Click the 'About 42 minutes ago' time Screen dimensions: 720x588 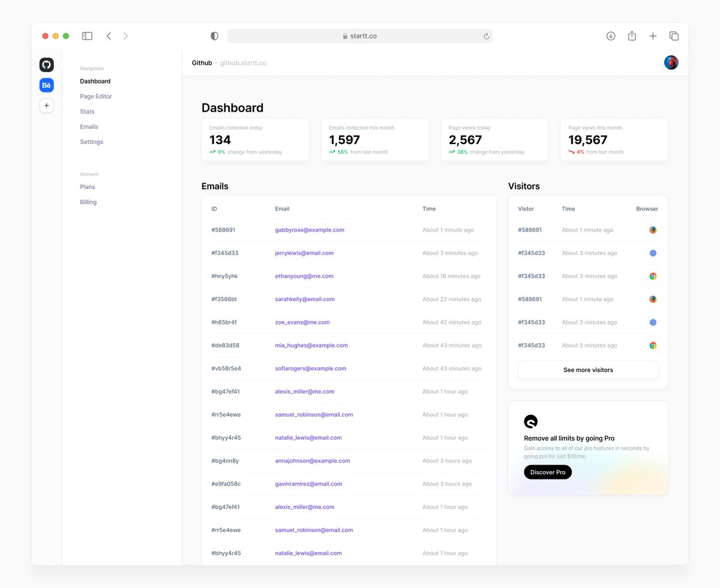pos(452,322)
